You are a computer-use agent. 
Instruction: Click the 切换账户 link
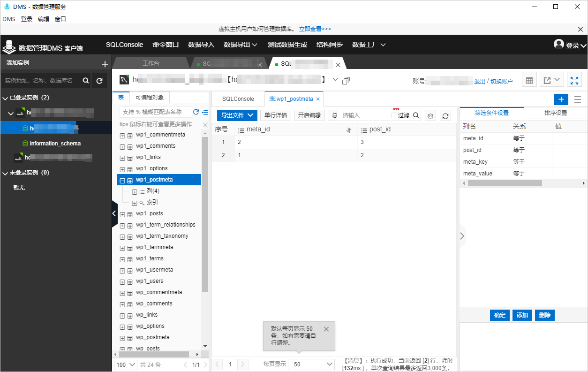click(x=502, y=81)
